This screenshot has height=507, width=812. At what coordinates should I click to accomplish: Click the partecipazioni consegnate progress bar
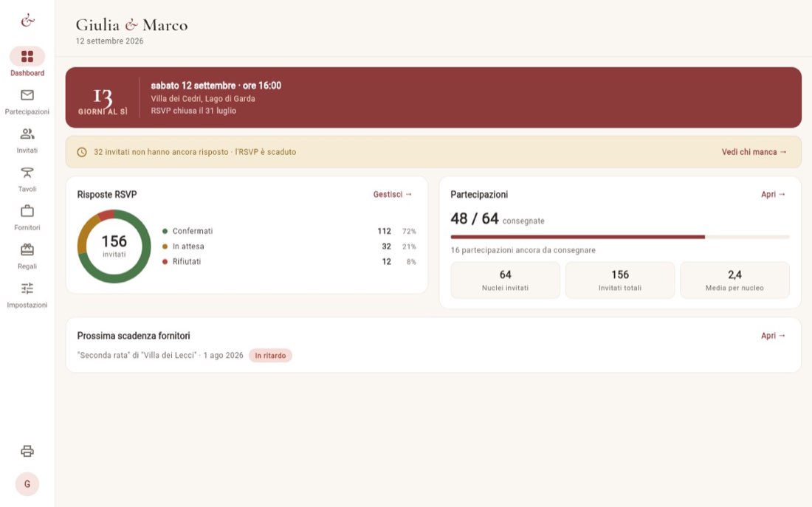point(620,237)
